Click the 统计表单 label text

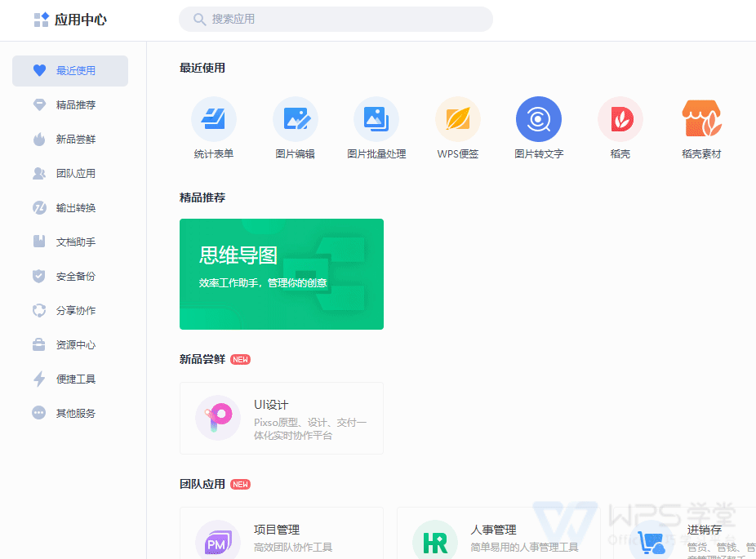click(x=214, y=153)
